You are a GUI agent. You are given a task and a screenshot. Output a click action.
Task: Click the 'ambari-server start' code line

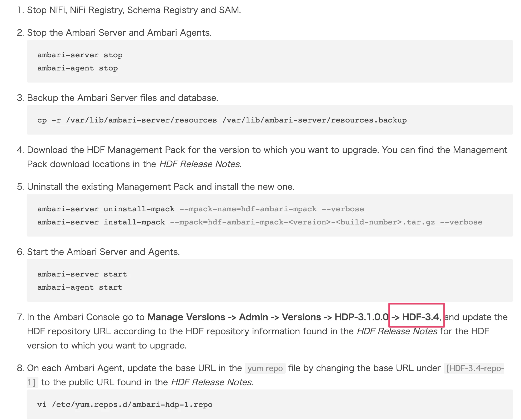82,274
